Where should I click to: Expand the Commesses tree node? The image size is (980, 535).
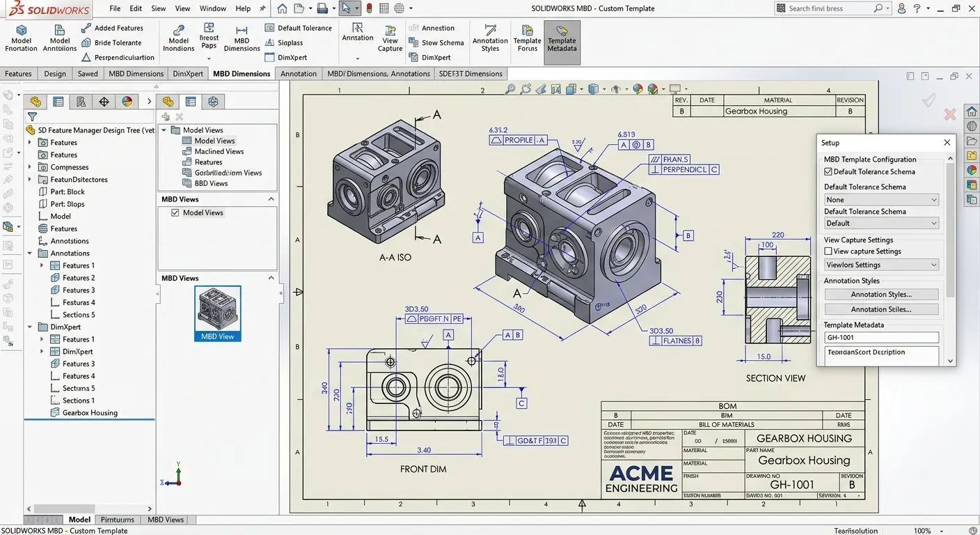pos(30,167)
